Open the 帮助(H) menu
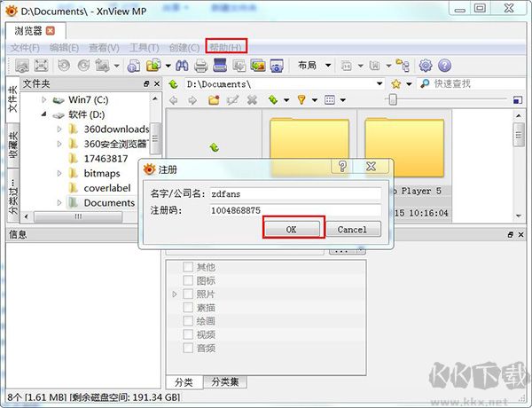 [x=225, y=47]
